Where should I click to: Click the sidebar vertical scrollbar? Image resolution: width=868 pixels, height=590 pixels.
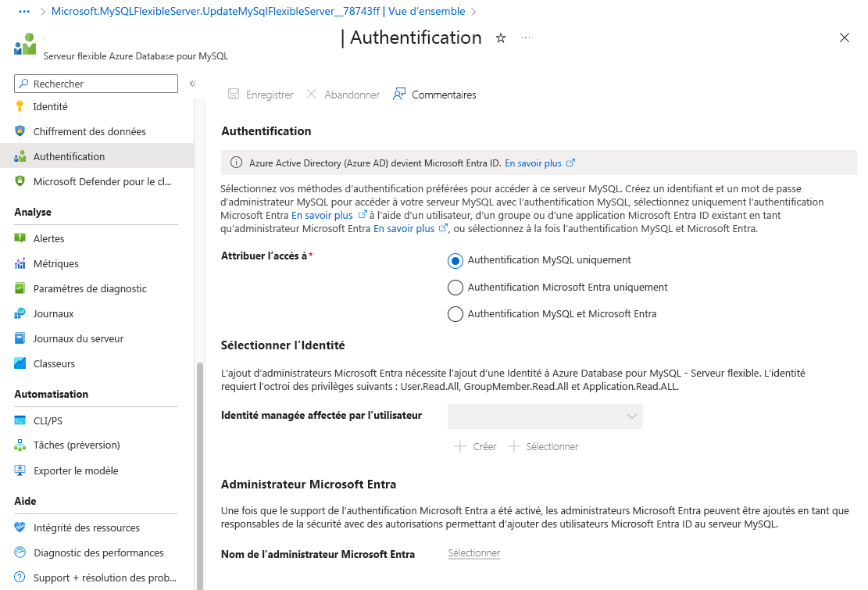pyautogui.click(x=200, y=476)
